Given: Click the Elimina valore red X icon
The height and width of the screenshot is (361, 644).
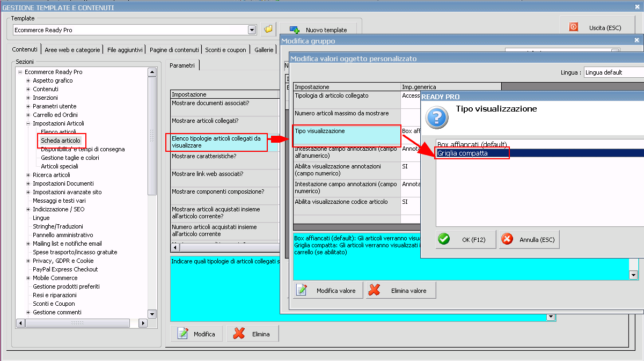Looking at the screenshot, I should point(375,290).
